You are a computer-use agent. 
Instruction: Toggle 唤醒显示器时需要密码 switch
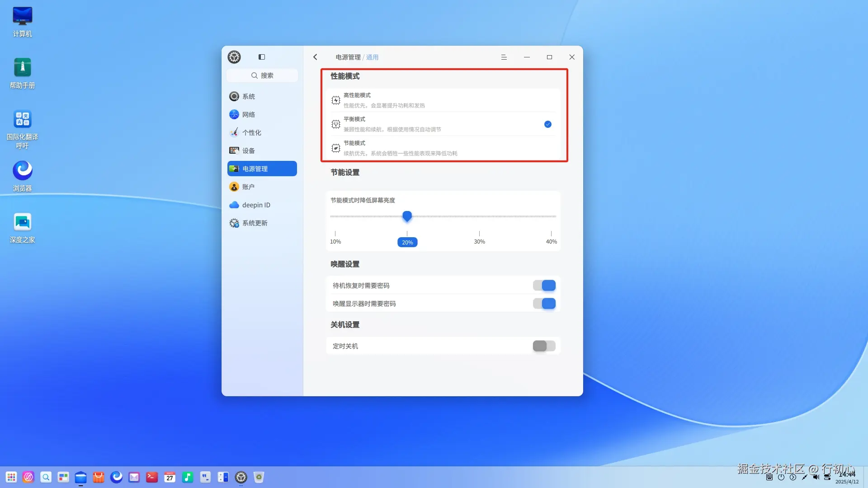pyautogui.click(x=544, y=304)
